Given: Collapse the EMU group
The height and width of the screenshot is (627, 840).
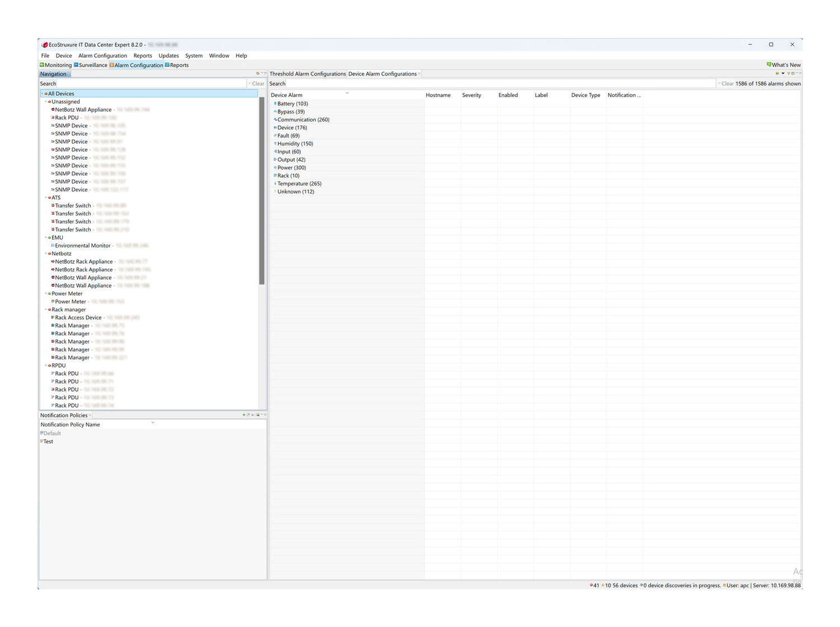Looking at the screenshot, I should [x=46, y=237].
